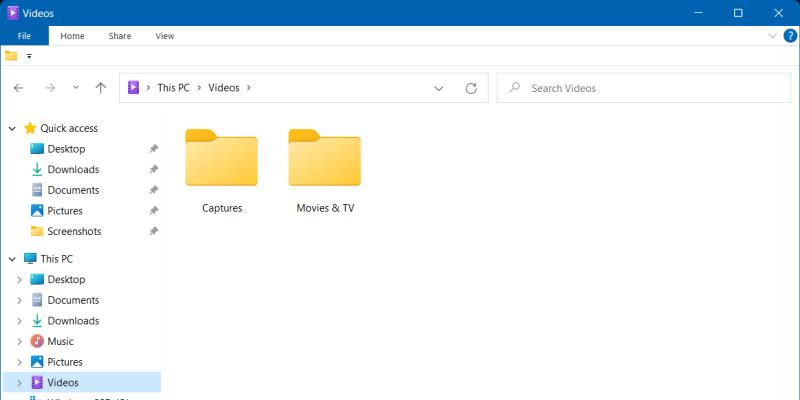Open the recent locations dropdown arrow
The height and width of the screenshot is (400, 800).
pyautogui.click(x=76, y=87)
